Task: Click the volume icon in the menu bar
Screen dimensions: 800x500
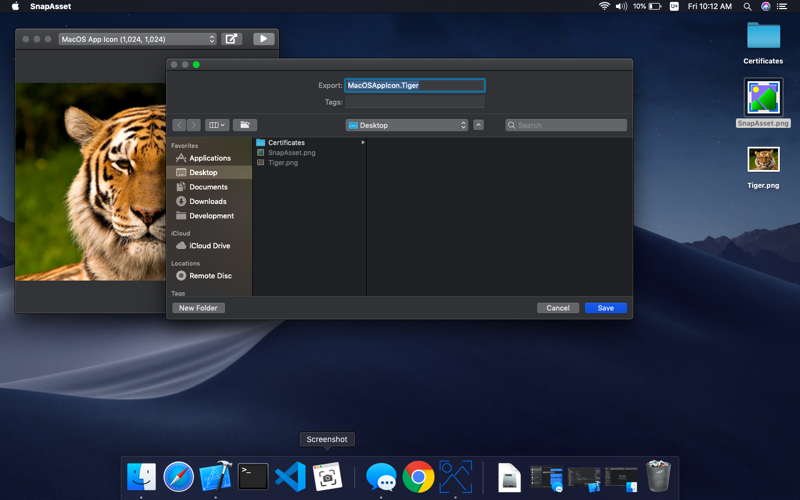Action: click(621, 6)
